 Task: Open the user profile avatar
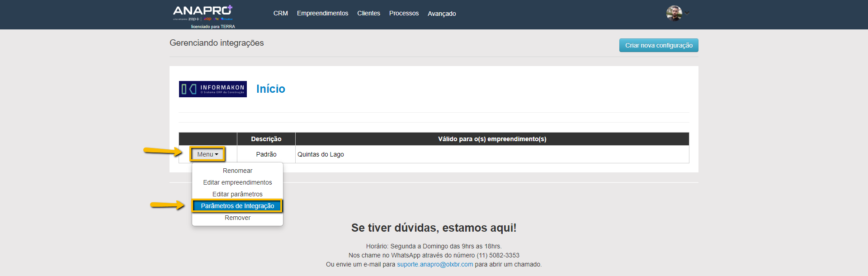coord(674,13)
